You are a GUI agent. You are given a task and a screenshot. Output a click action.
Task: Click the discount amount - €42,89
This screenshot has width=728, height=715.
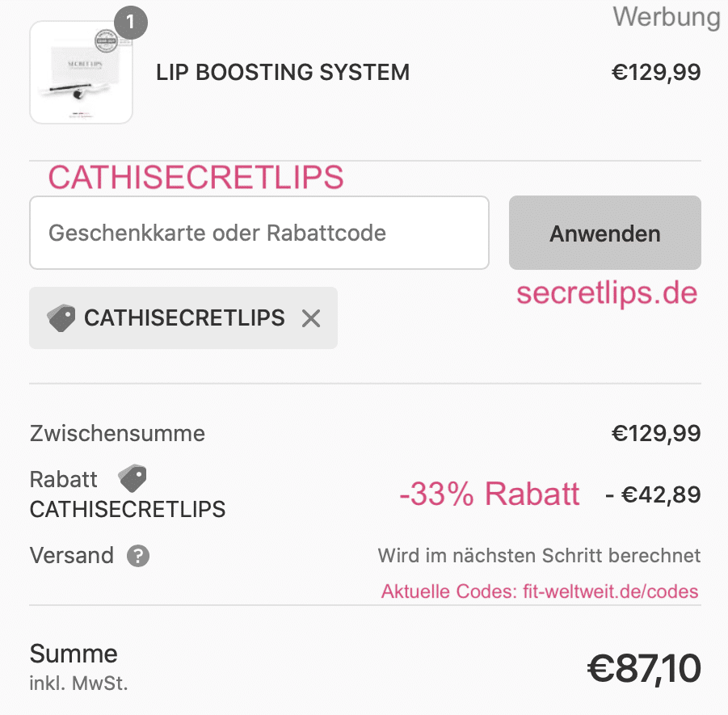pos(653,494)
